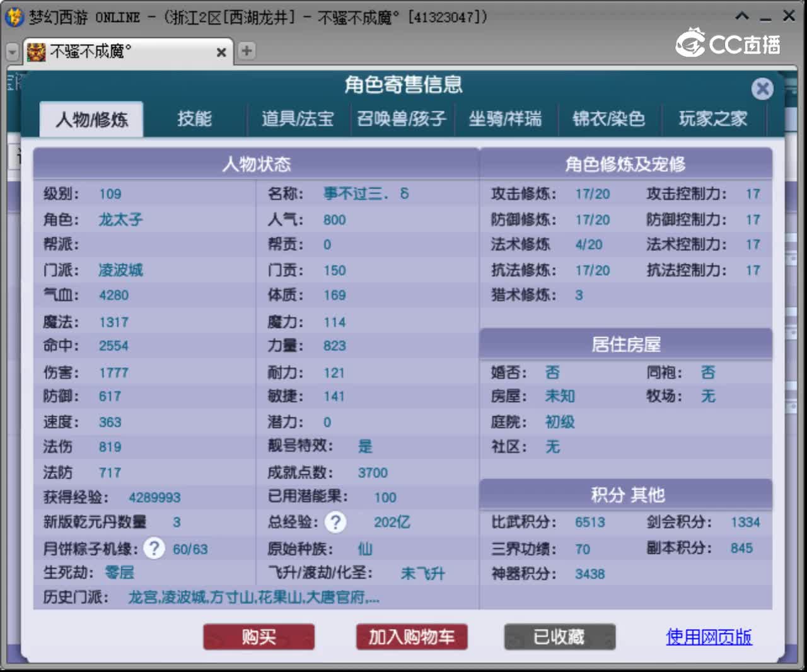Click the 获得经验 value 4289993

click(x=154, y=497)
